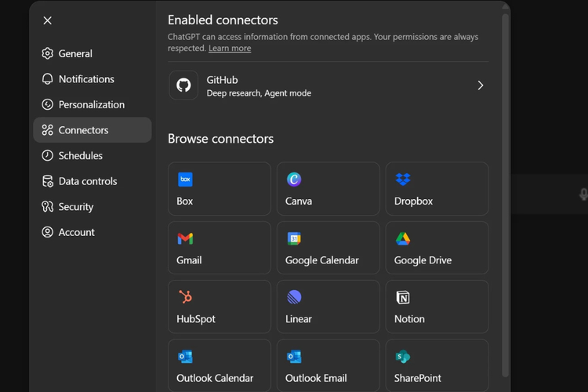Click the HubSpot sprocket logo
588x392 pixels.
tap(185, 297)
